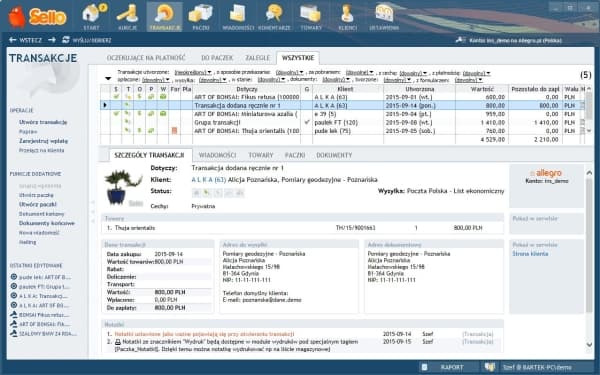Switch to Do paczek tab

tap(217, 58)
